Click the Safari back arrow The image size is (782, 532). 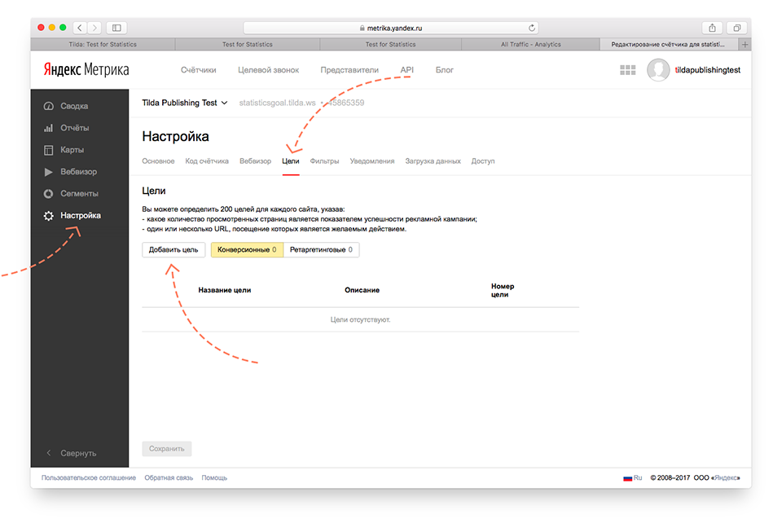[80, 28]
